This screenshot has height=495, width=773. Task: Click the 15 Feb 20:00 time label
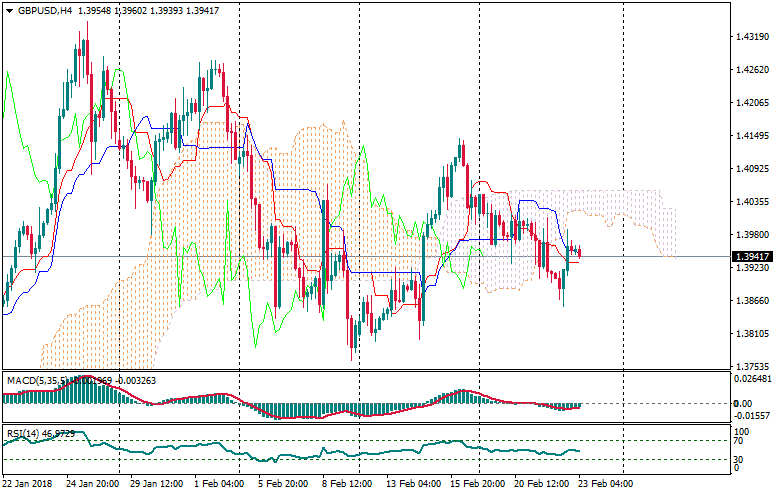tap(476, 484)
